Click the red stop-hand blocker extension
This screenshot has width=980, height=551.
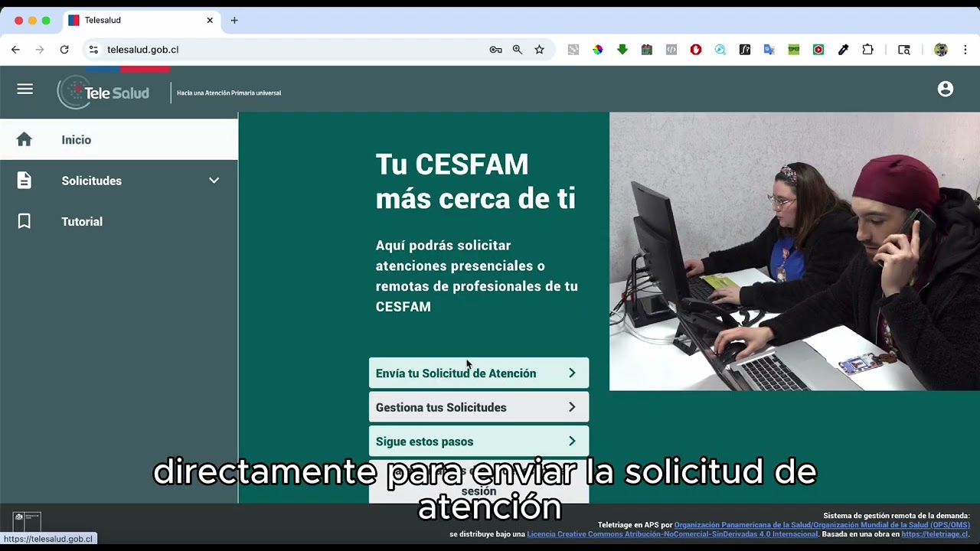pos(696,50)
